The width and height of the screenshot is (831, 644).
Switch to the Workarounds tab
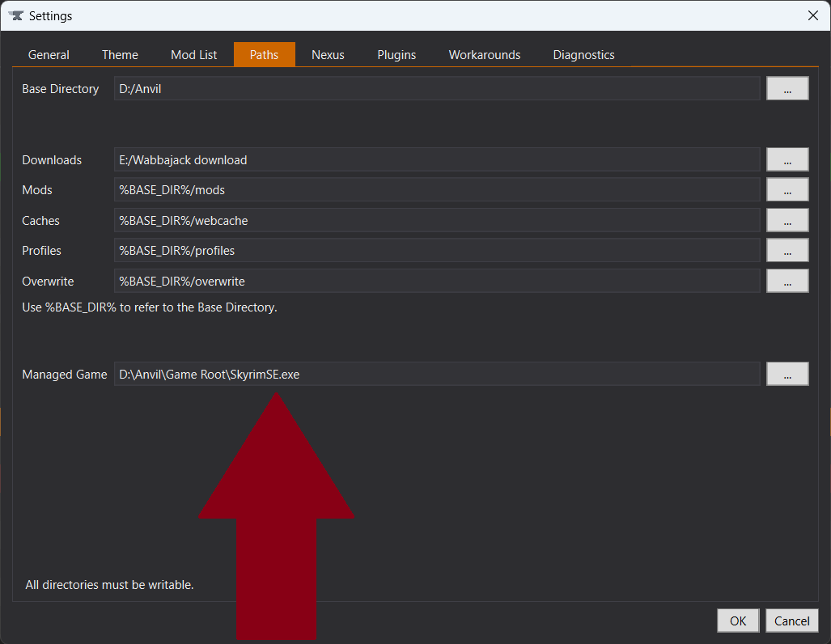point(485,55)
